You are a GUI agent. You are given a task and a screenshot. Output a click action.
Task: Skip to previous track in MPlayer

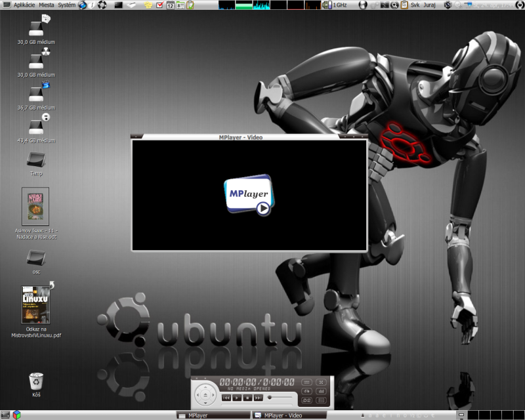coord(226,398)
